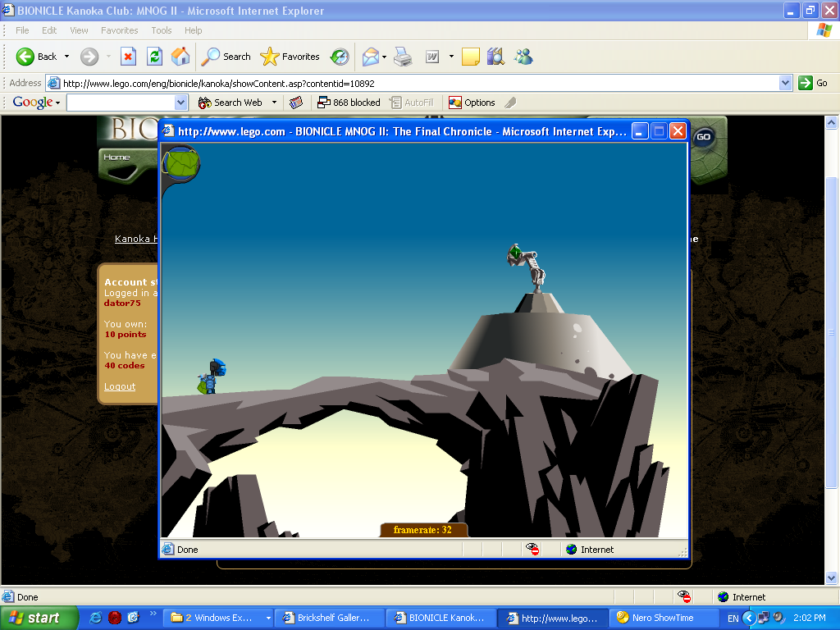The height and width of the screenshot is (630, 840).
Task: Go to the Home page icon
Action: click(x=180, y=57)
